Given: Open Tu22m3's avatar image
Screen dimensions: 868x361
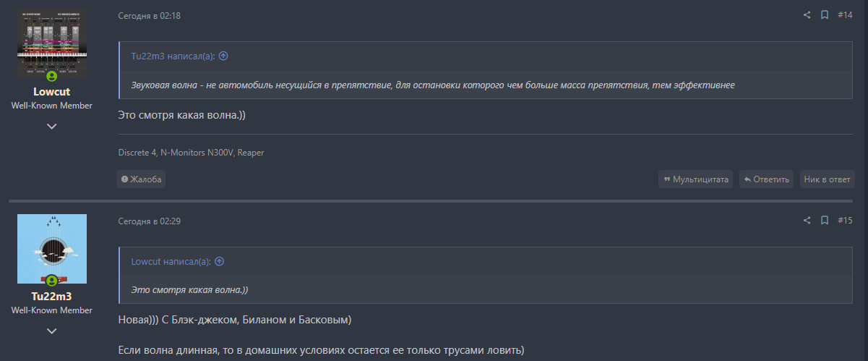Looking at the screenshot, I should tap(51, 248).
